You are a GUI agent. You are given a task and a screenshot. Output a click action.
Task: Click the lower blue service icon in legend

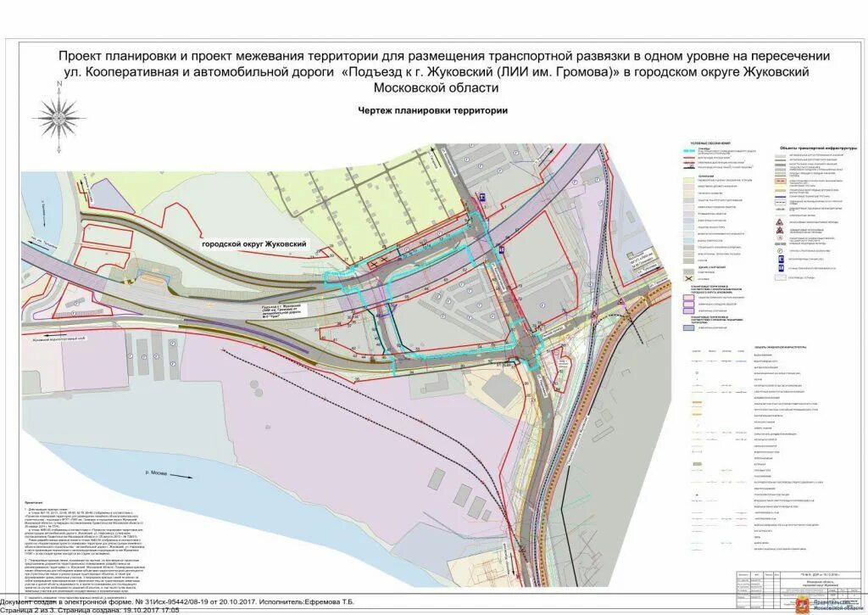(781, 267)
